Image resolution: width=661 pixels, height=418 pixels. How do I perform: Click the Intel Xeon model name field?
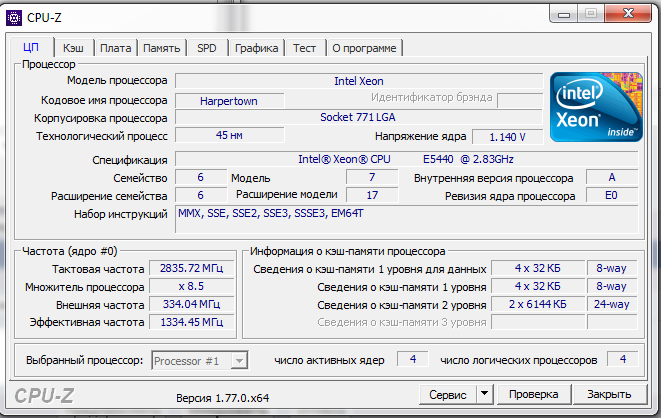(x=359, y=81)
